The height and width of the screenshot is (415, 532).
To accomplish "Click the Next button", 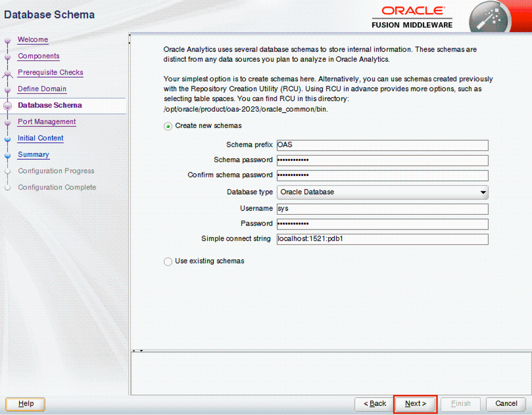I will (415, 404).
